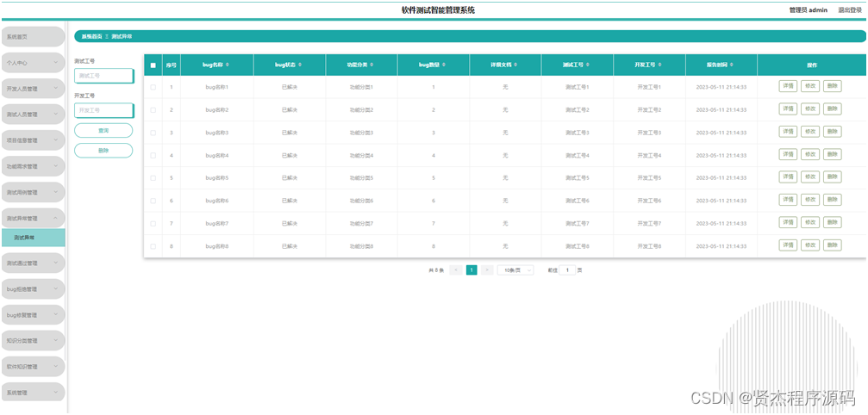Open 详情 for row bug名称4
This screenshot has height=415, width=868.
[788, 154]
